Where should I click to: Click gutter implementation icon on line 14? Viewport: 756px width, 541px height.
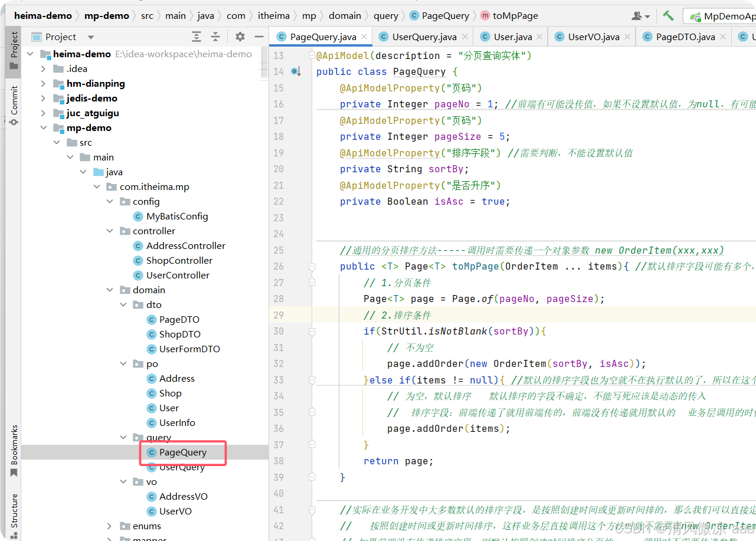point(296,72)
